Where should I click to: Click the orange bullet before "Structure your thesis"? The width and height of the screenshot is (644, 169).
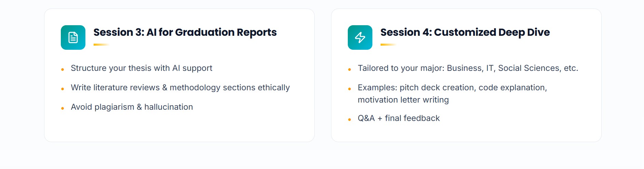tap(63, 70)
